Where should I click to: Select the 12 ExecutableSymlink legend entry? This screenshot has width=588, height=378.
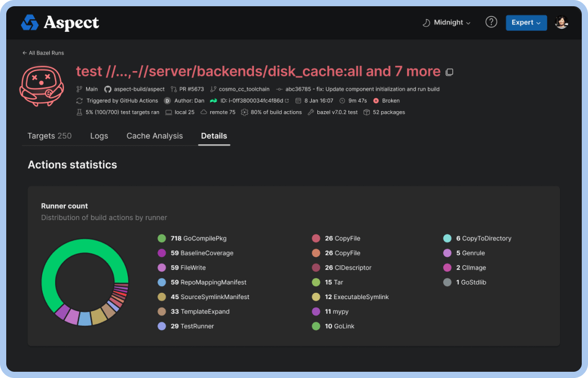click(x=350, y=297)
